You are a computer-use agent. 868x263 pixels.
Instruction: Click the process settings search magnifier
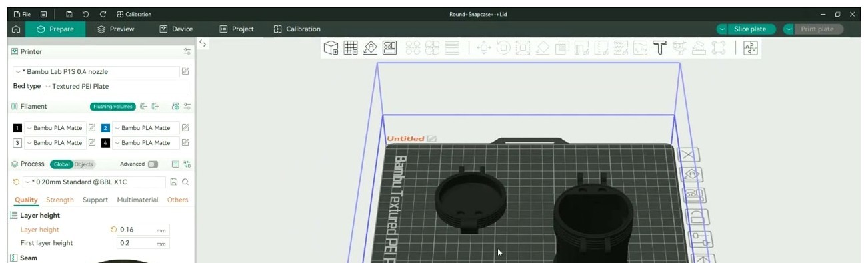click(185, 182)
